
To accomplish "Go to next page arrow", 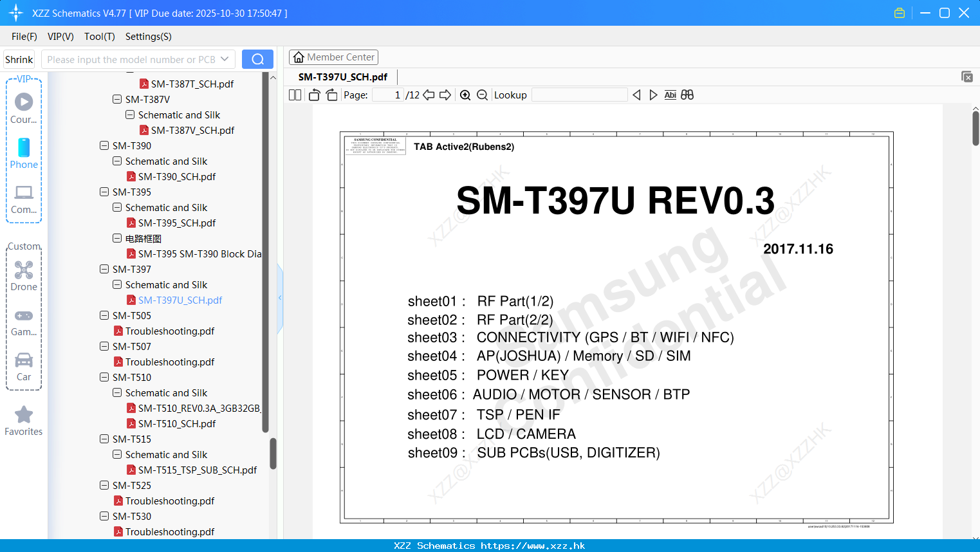I will 445,95.
